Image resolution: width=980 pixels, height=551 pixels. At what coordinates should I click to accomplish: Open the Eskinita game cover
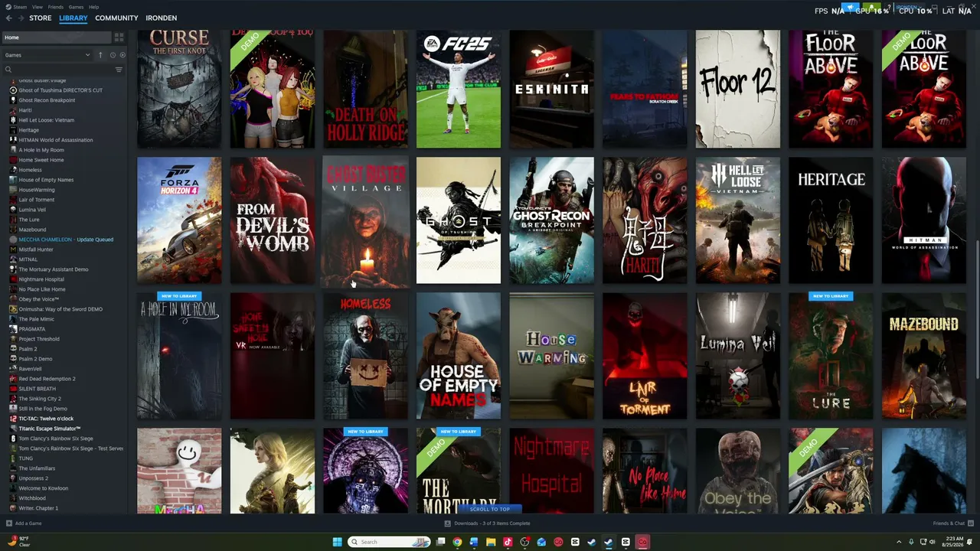click(551, 88)
